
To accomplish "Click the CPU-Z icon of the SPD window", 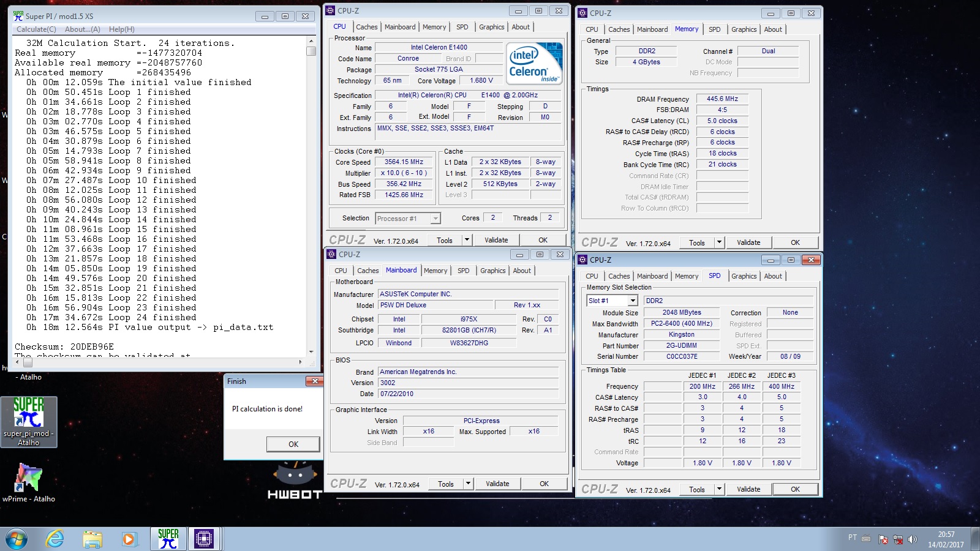I will 582,260.
